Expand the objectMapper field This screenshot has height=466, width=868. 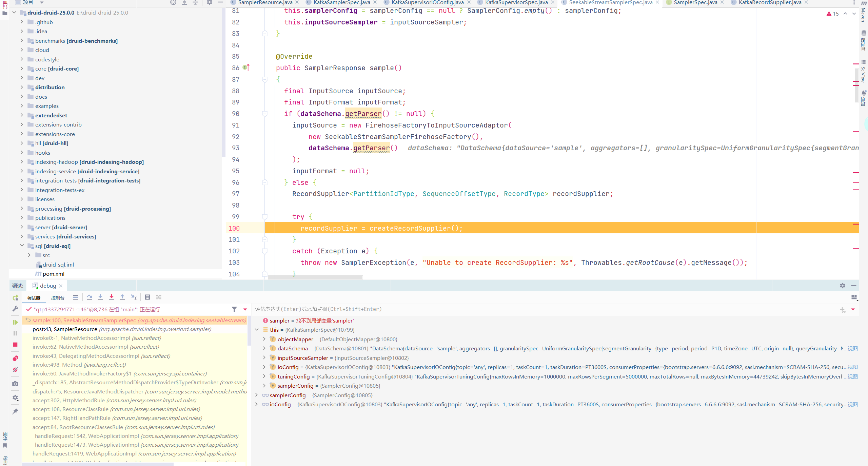pyautogui.click(x=264, y=339)
